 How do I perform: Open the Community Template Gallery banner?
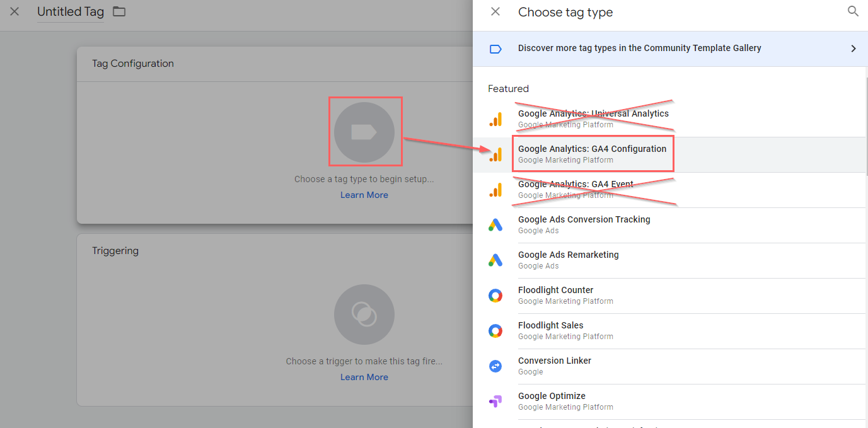pos(670,49)
